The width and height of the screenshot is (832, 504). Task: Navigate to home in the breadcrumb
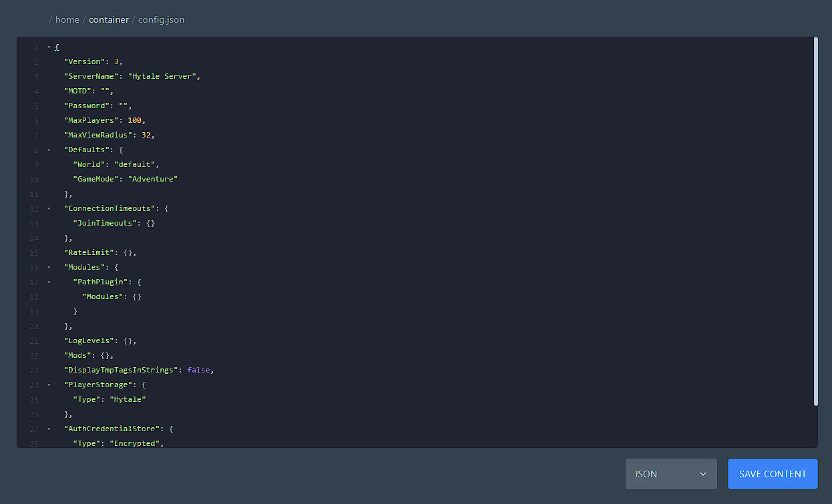(67, 19)
